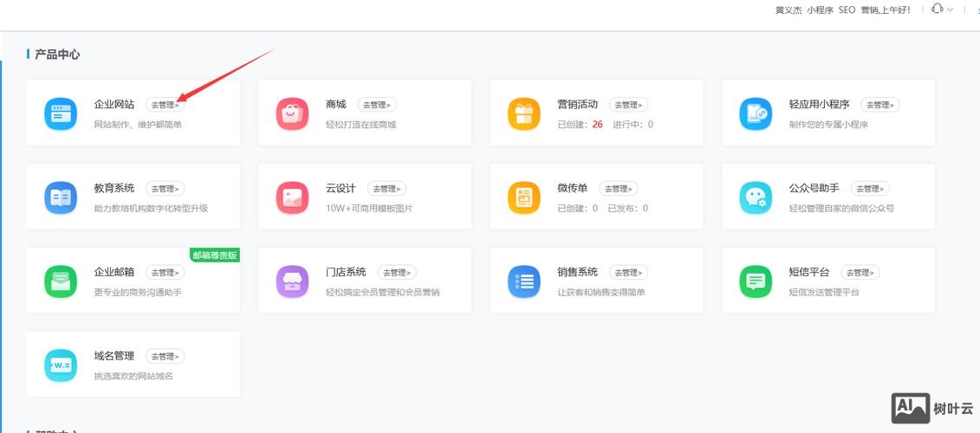Click the 公众号助手 title text

click(x=815, y=188)
